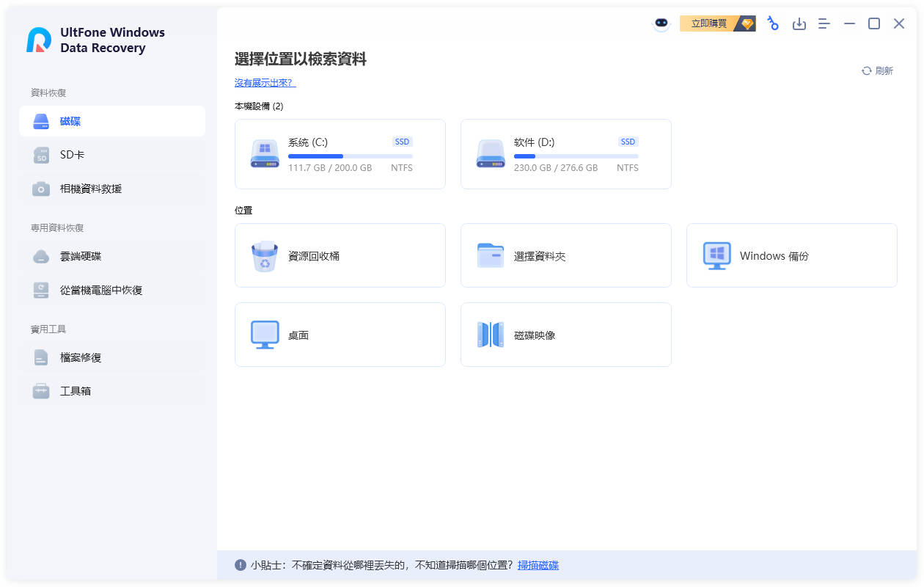The image size is (924, 587).
Task: Click the download icon in the title bar
Action: point(799,24)
